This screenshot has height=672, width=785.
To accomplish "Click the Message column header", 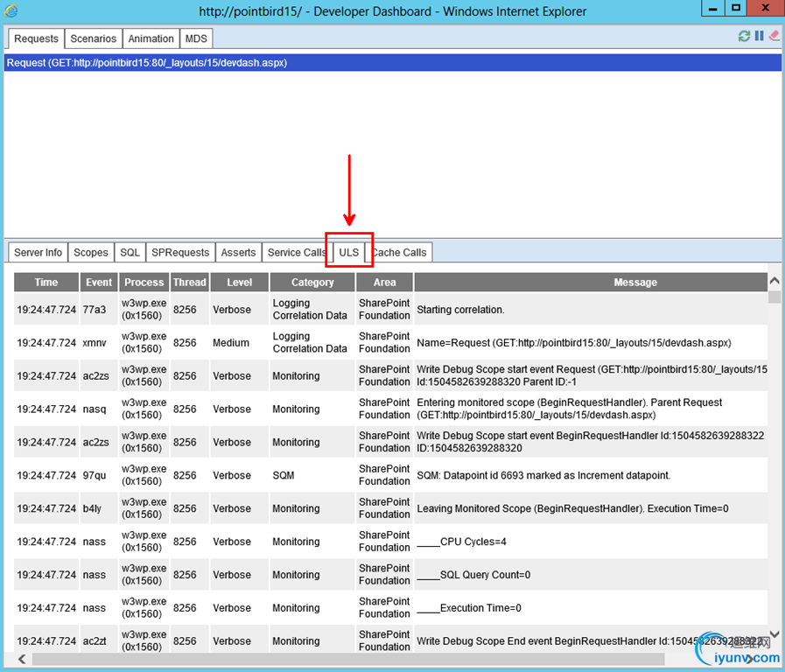I will (591, 283).
